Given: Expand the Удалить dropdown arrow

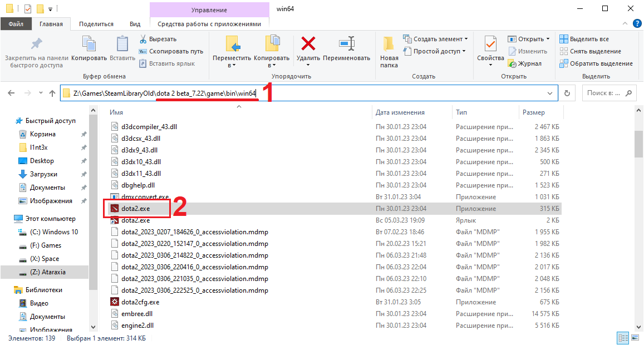Looking at the screenshot, I should (x=308, y=65).
